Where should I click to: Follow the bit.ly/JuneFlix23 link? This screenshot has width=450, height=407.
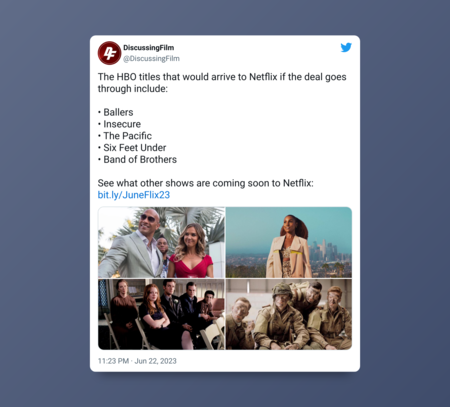tap(134, 195)
